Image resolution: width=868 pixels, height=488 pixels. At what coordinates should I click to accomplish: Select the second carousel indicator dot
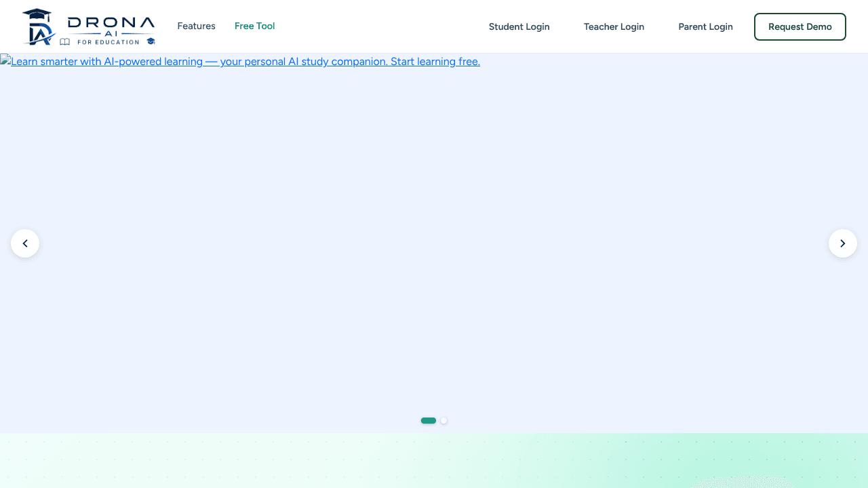click(444, 421)
